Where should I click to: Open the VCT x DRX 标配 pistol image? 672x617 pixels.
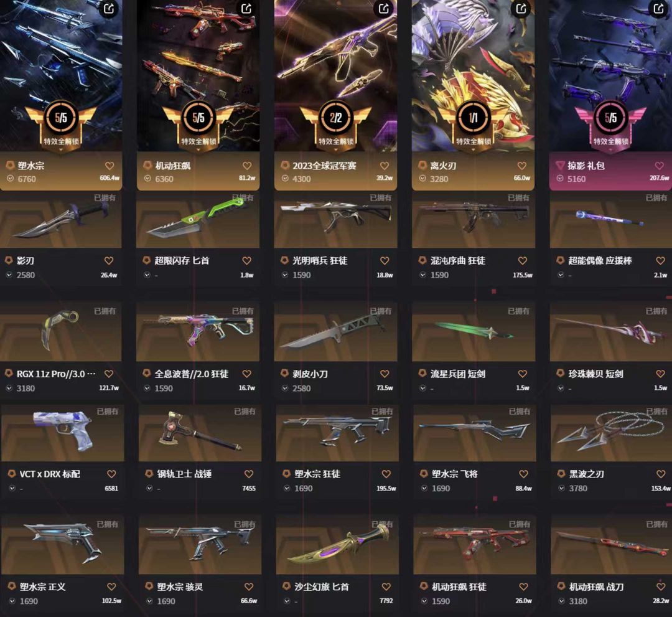pyautogui.click(x=63, y=432)
